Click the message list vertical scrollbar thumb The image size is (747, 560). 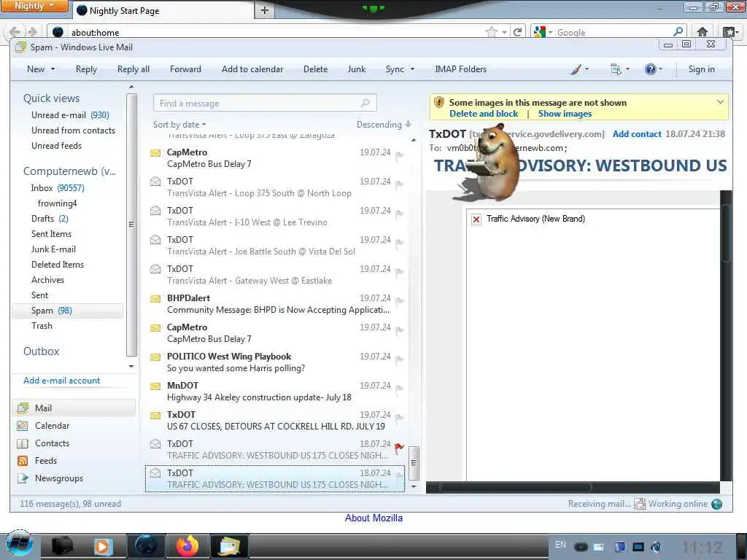click(x=414, y=463)
